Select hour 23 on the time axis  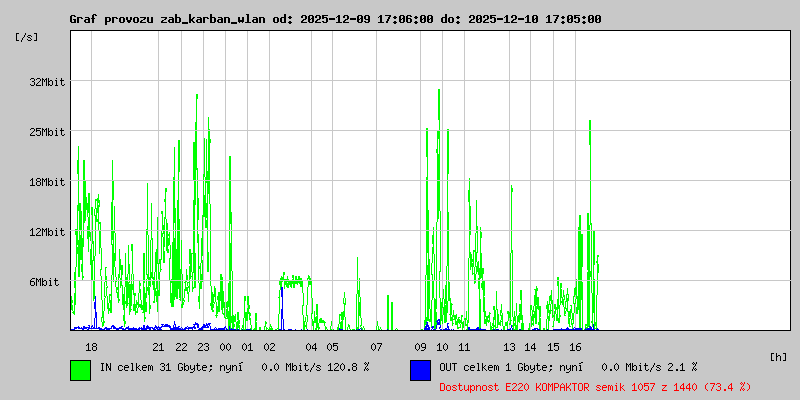pos(203,347)
